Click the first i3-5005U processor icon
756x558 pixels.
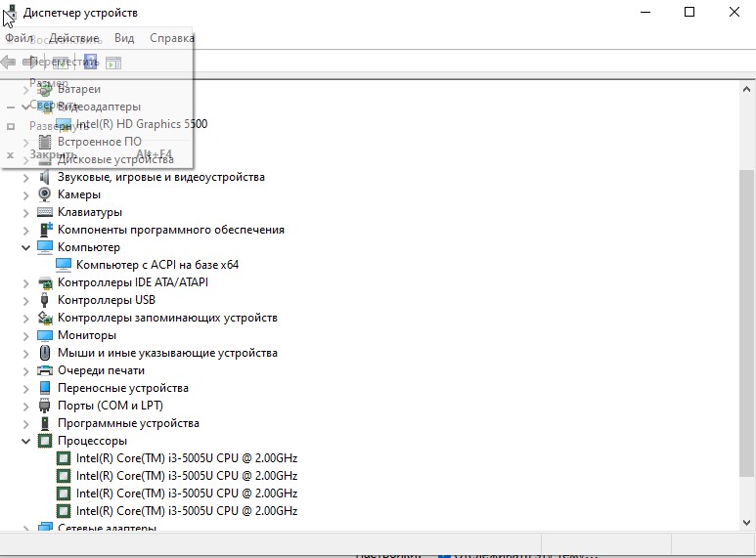(64, 458)
